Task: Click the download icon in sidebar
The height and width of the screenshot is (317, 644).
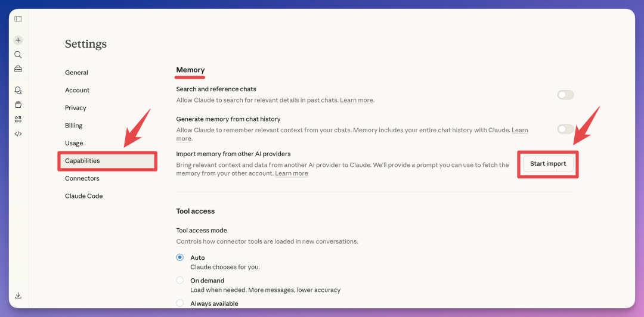Action: (x=18, y=295)
